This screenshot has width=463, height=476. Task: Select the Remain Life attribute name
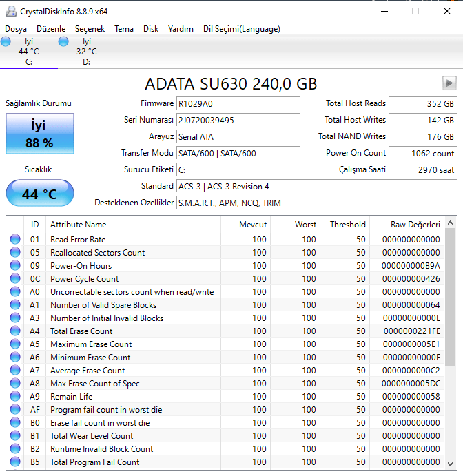(x=72, y=397)
